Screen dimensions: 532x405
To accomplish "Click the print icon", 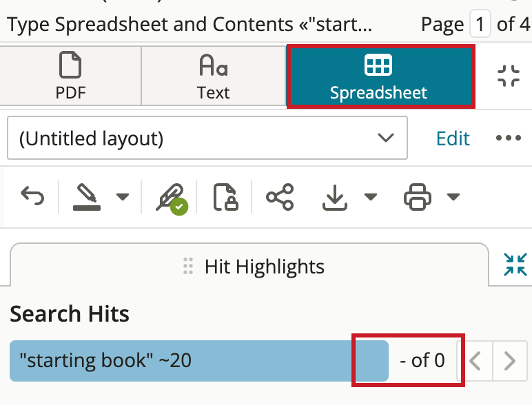I will click(418, 197).
